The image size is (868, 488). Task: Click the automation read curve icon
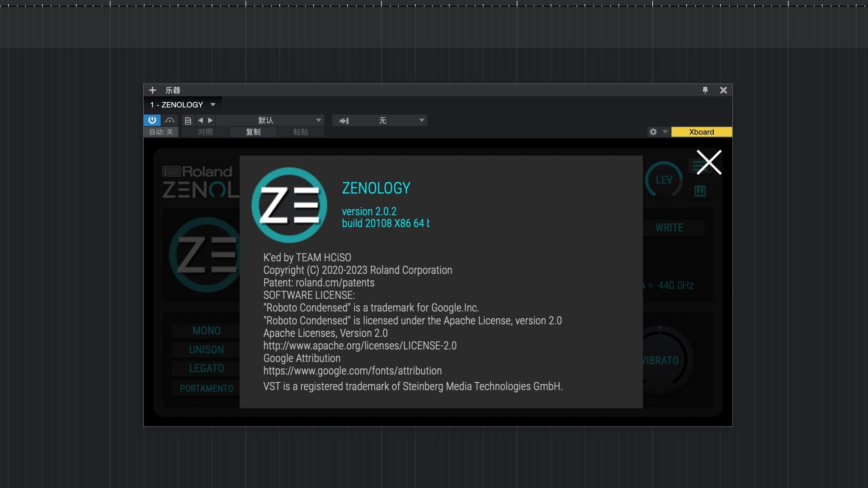(x=170, y=120)
